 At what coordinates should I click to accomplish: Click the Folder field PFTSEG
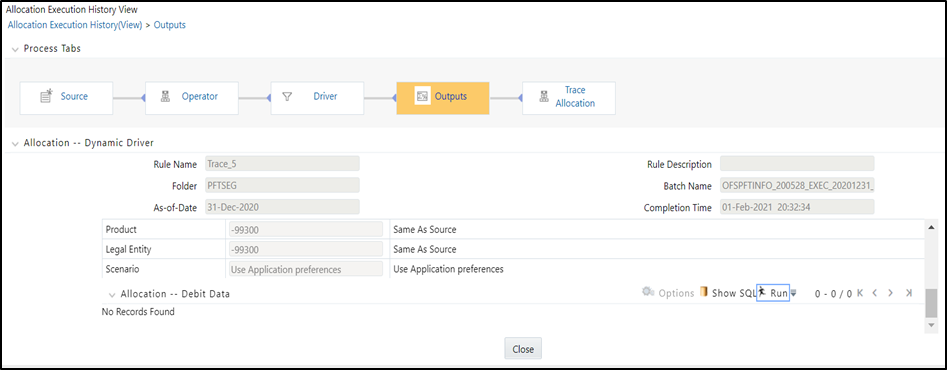pyautogui.click(x=282, y=185)
